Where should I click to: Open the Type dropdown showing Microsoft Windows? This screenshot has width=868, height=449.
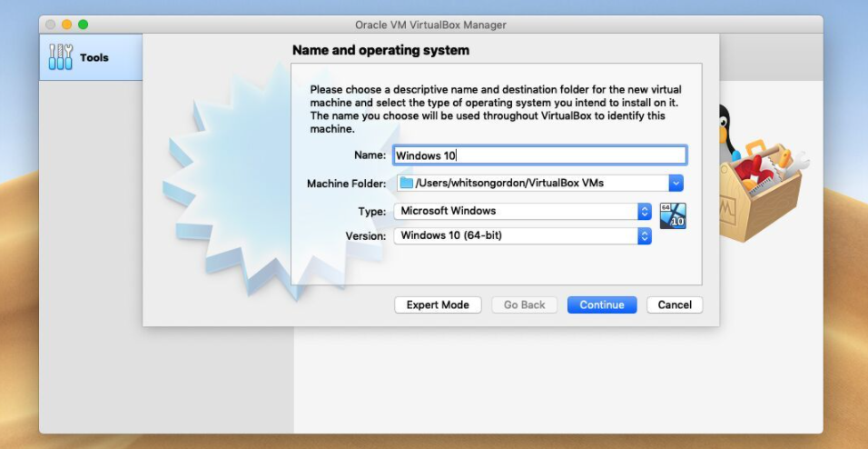522,211
